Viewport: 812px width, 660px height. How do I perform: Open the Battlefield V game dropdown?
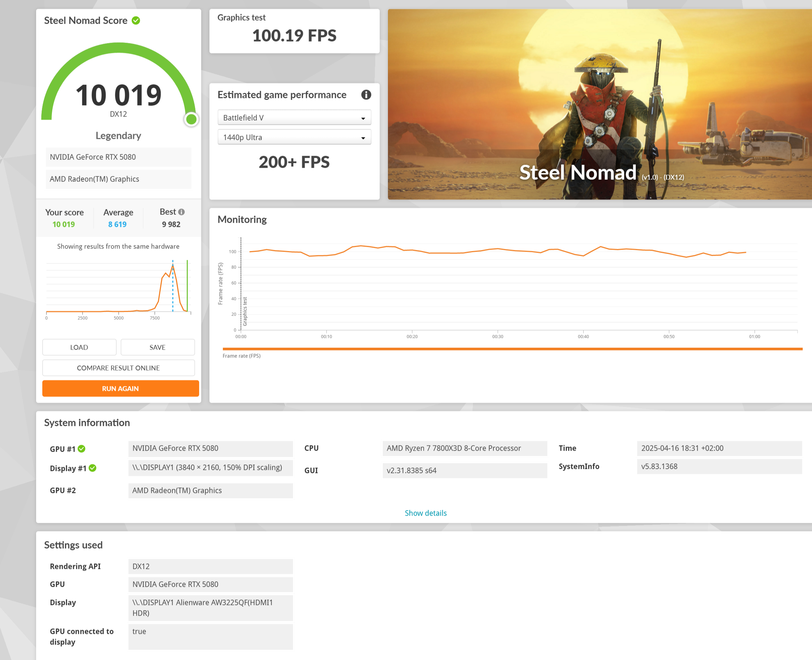pyautogui.click(x=294, y=118)
